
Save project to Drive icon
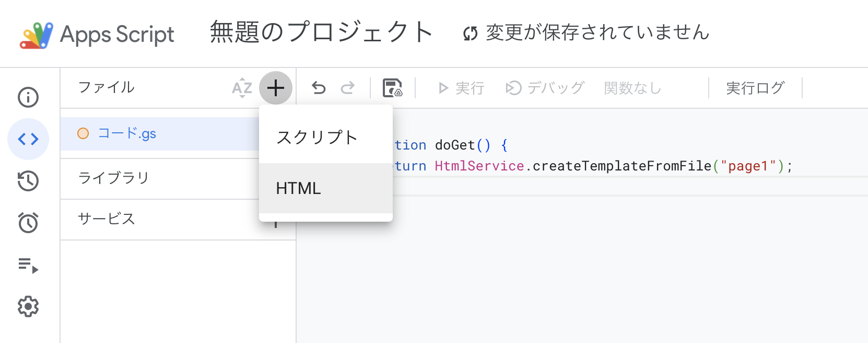point(392,88)
